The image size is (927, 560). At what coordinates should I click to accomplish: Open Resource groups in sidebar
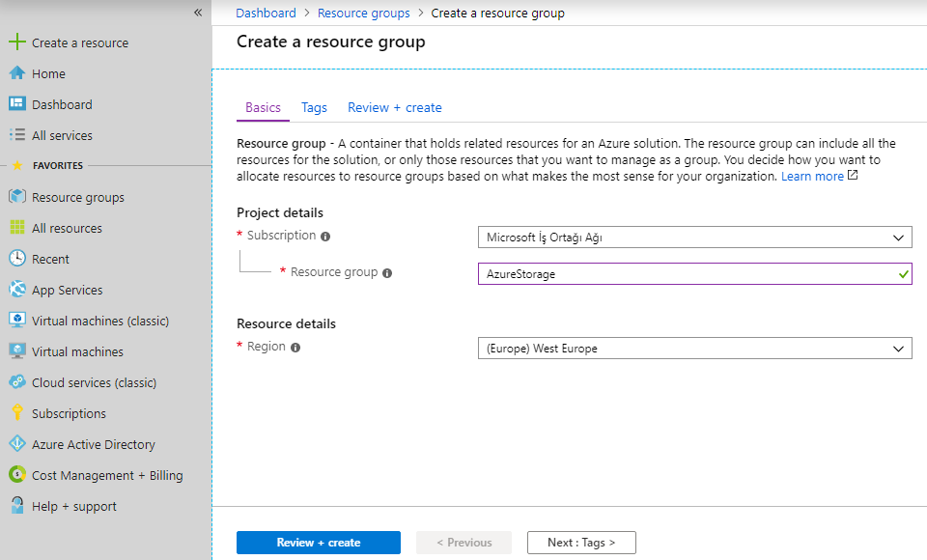point(78,197)
